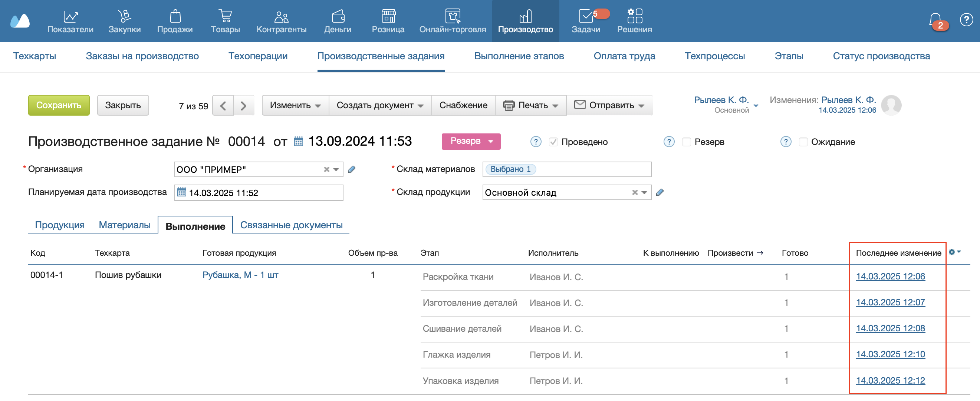
Task: Toggle the Проведено checkbox
Action: pyautogui.click(x=553, y=142)
